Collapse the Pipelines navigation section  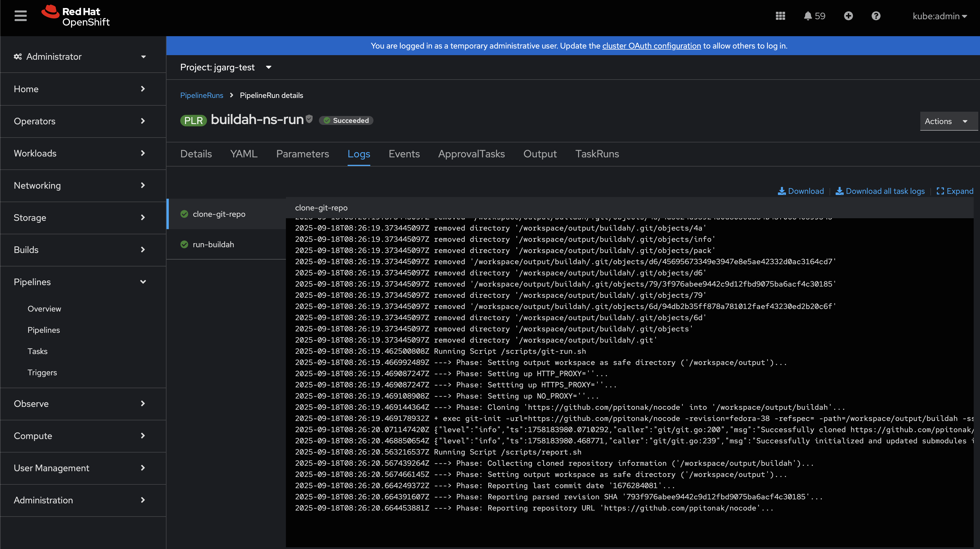pos(80,282)
